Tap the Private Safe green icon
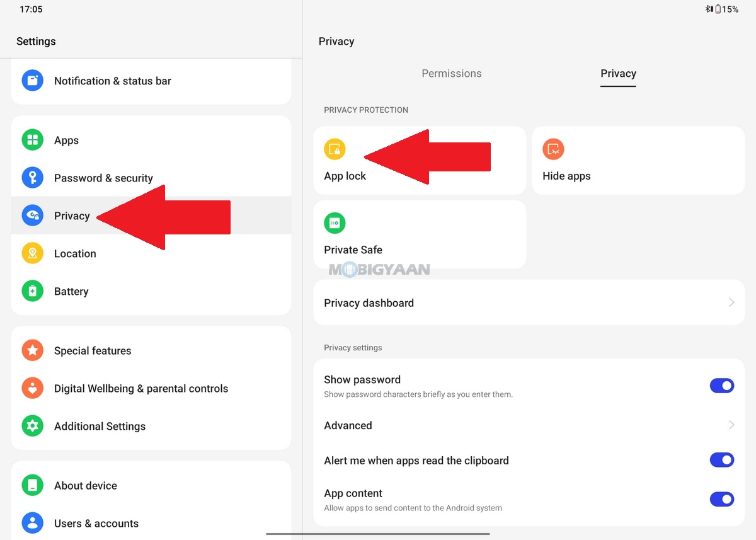This screenshot has height=540, width=756. coord(335,223)
